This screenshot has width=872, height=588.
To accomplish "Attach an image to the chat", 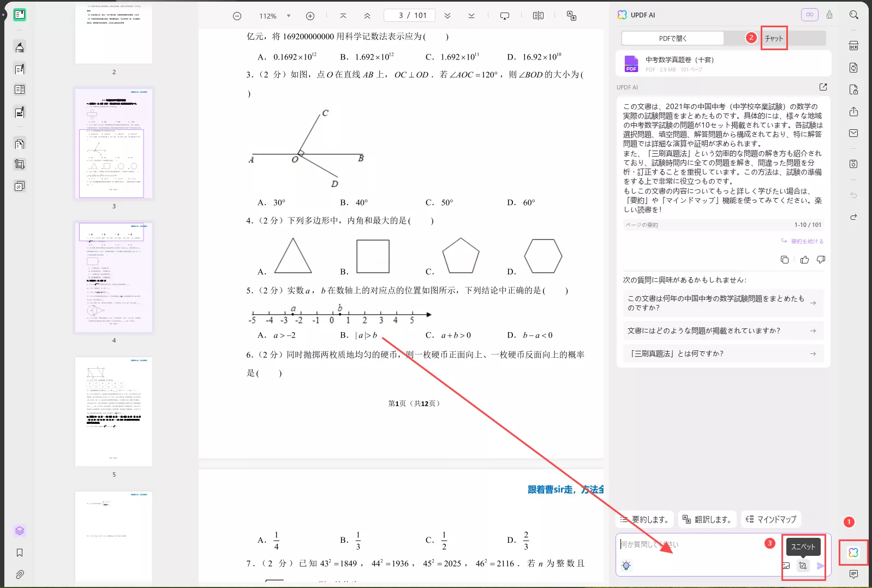I will 786,566.
